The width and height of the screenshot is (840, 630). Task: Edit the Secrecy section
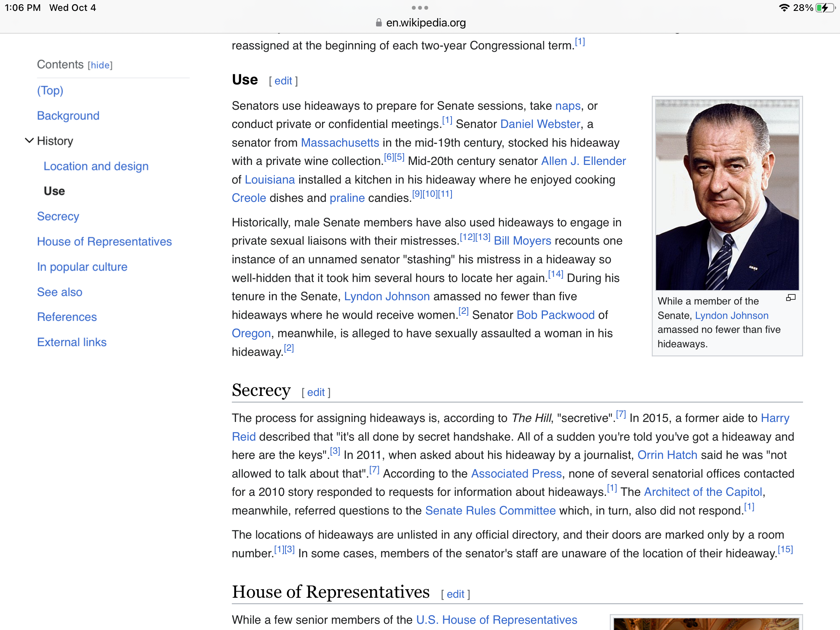point(316,392)
